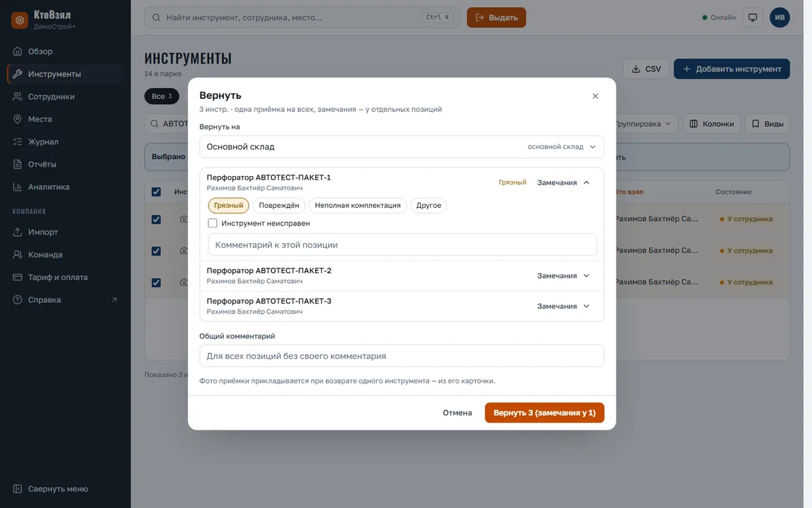Select the Повреждён remark chip
The width and height of the screenshot is (812, 508).
click(x=279, y=205)
